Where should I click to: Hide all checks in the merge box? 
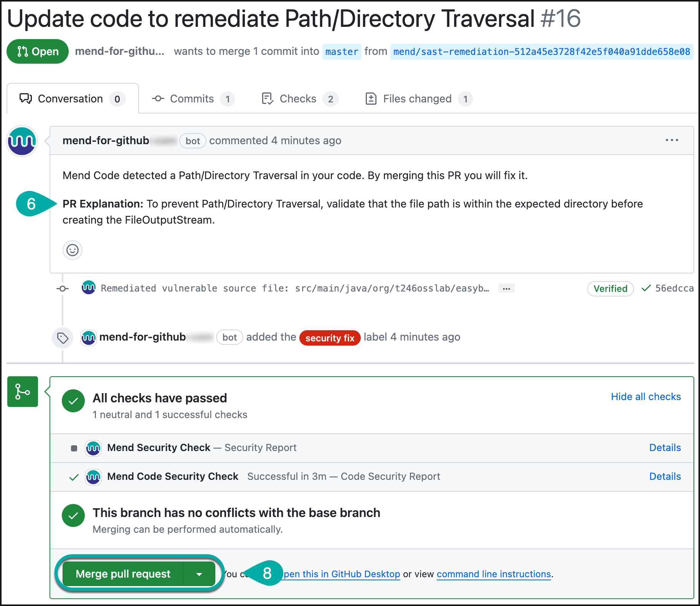(646, 397)
